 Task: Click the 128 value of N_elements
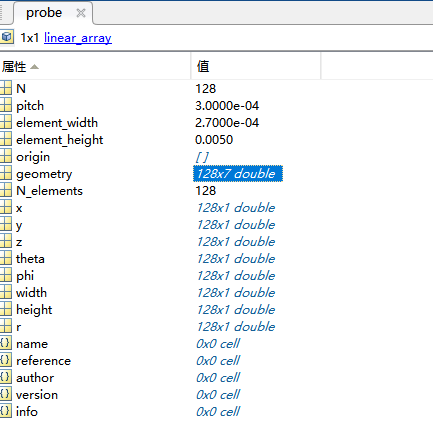pos(206,191)
